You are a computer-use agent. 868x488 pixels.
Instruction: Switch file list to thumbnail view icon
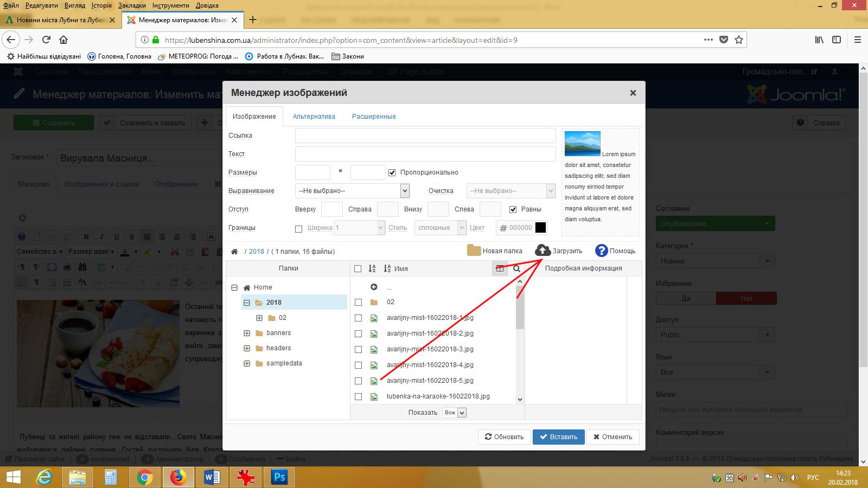click(500, 268)
